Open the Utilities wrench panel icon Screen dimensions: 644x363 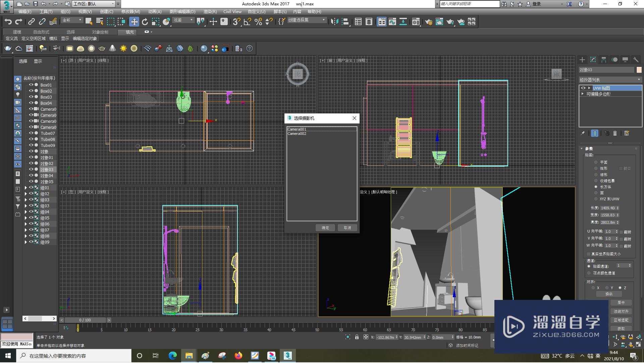click(x=636, y=60)
